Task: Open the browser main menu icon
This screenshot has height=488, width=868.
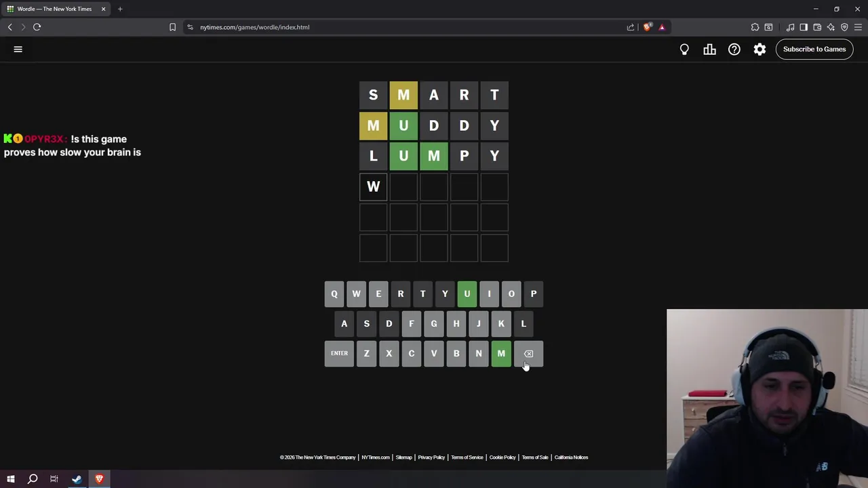Action: (x=858, y=27)
